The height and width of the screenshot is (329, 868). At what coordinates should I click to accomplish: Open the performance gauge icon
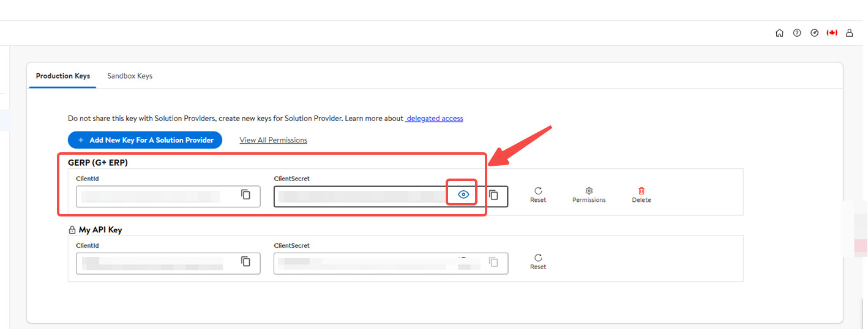pyautogui.click(x=814, y=33)
